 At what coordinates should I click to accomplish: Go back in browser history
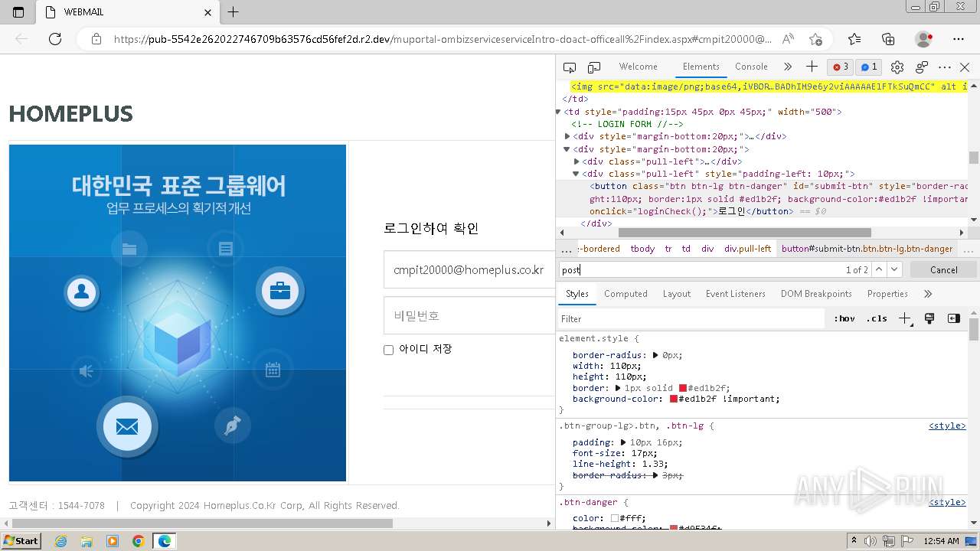[x=21, y=39]
